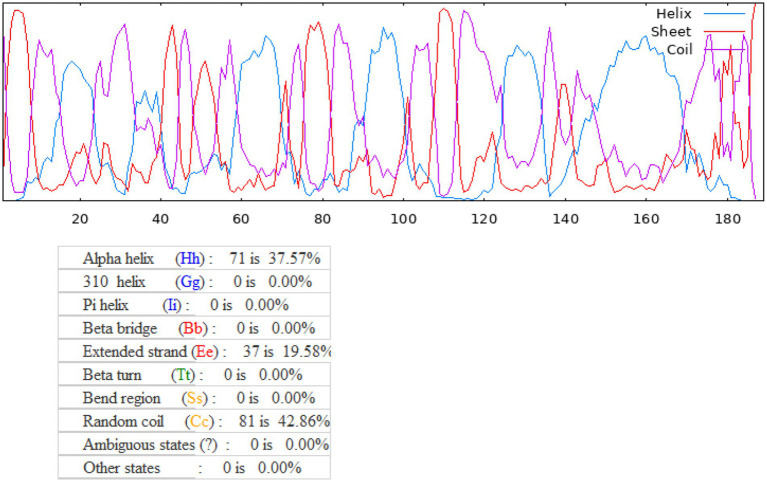This screenshot has width=767, height=482.
Task: Click the x-axis tick label 180
Action: 727,218
